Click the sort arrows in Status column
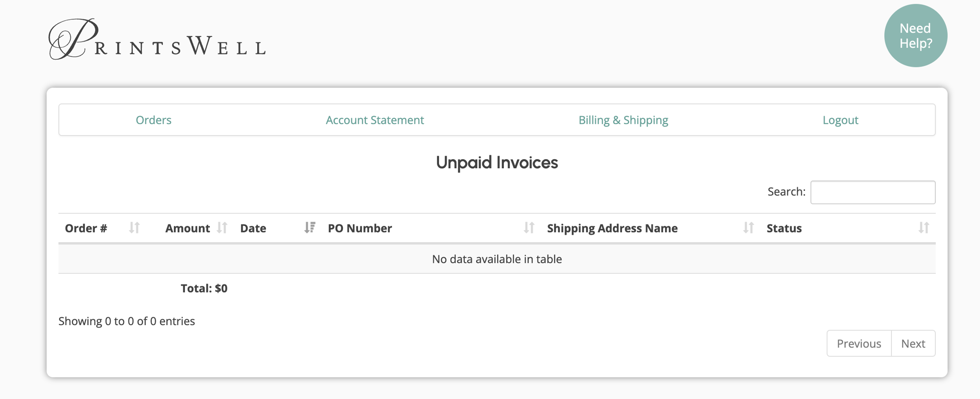The width and height of the screenshot is (980, 399). pos(924,227)
